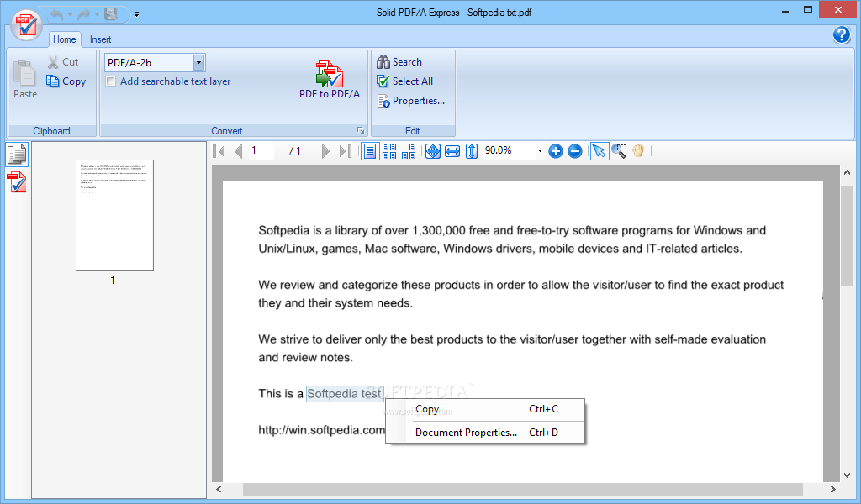This screenshot has width=861, height=504.
Task: Click the horizontal scrollbar right arrow
Action: coord(833,489)
